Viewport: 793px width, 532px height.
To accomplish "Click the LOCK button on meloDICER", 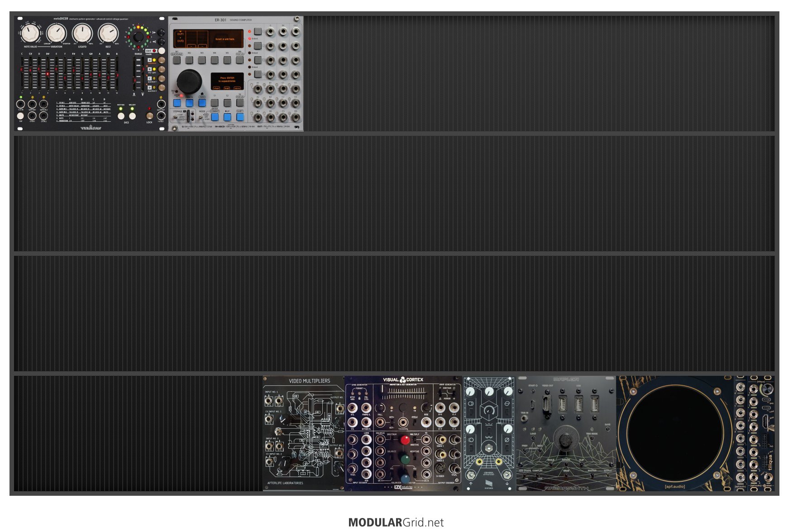I will 149,115.
